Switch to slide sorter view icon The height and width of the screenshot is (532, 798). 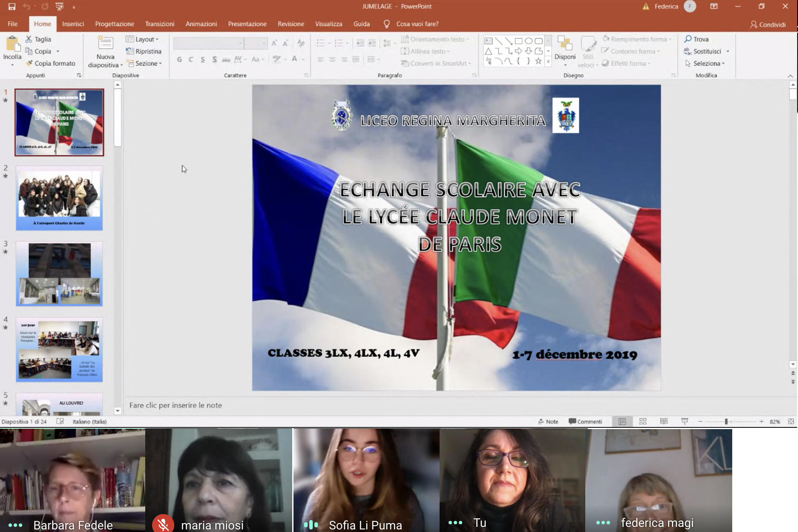(643, 421)
